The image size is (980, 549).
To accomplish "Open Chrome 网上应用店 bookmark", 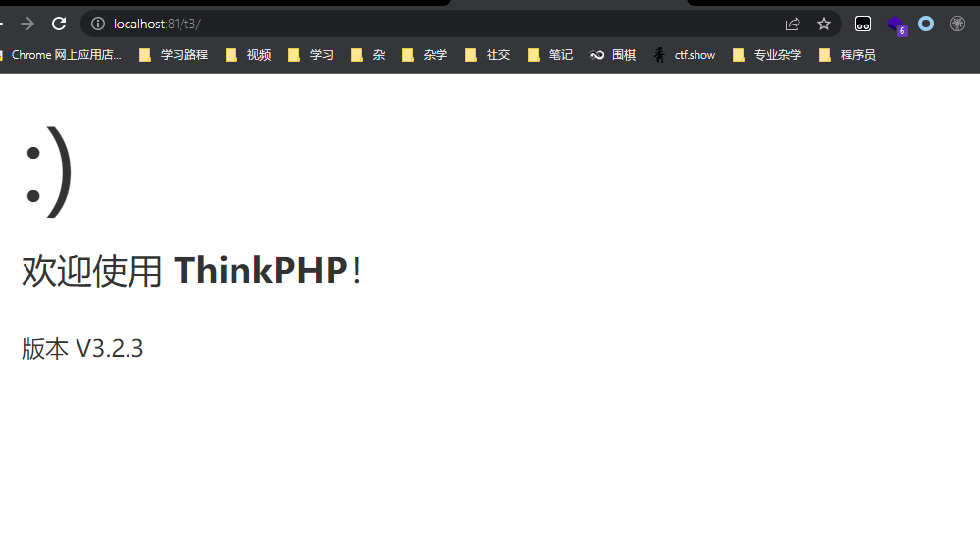I will 63,55.
